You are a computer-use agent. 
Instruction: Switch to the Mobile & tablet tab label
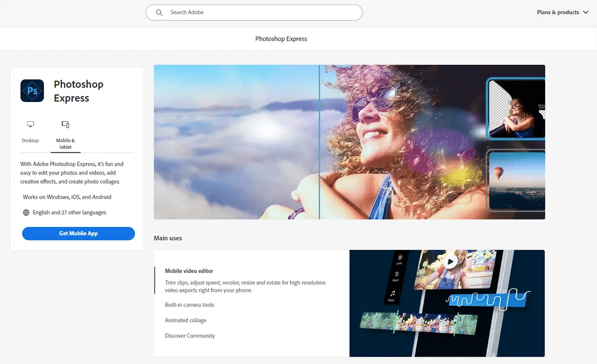(65, 144)
